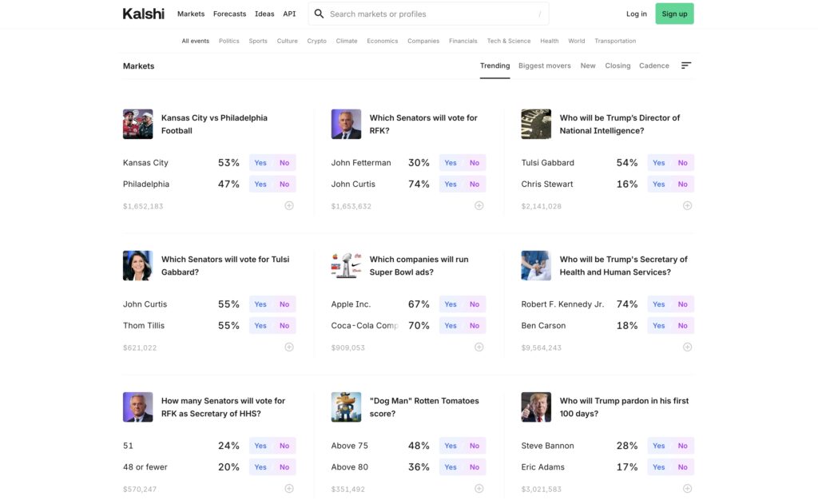Image resolution: width=818 pixels, height=504 pixels.
Task: Click the Kalshi logo
Action: pyautogui.click(x=144, y=14)
